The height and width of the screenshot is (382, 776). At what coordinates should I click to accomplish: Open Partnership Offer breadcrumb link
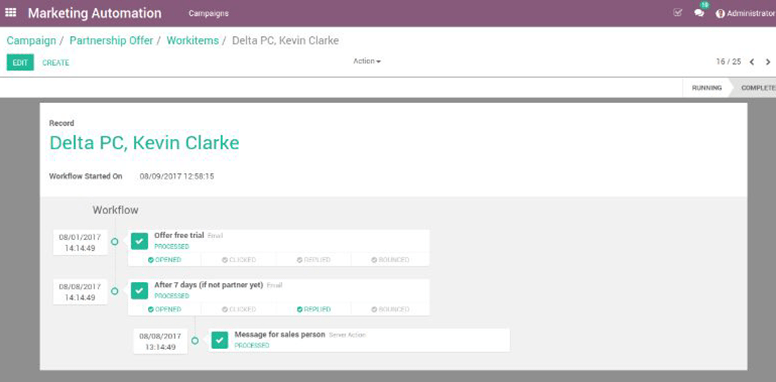click(x=111, y=41)
